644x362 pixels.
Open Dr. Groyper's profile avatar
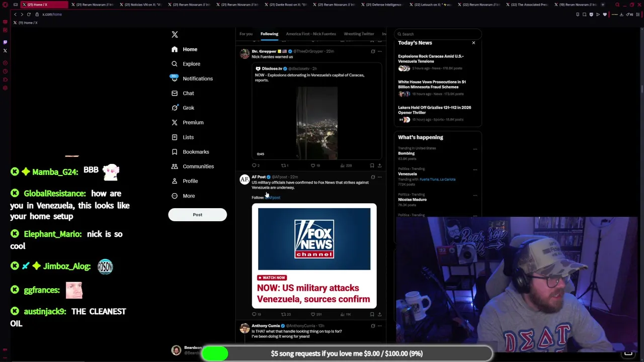pos(245,53)
